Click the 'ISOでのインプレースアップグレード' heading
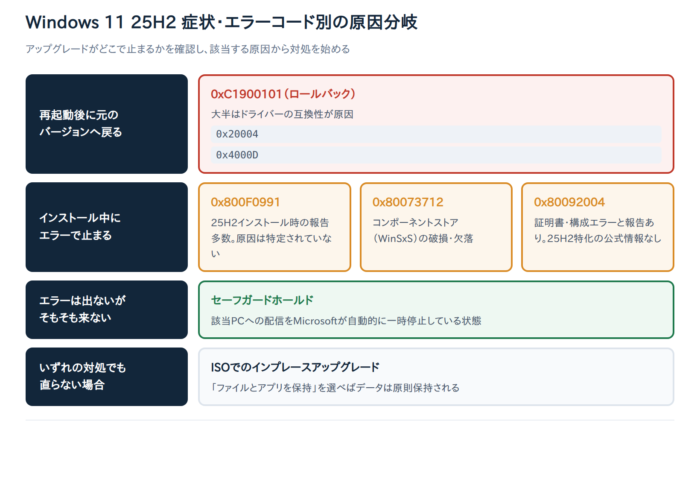 (295, 367)
